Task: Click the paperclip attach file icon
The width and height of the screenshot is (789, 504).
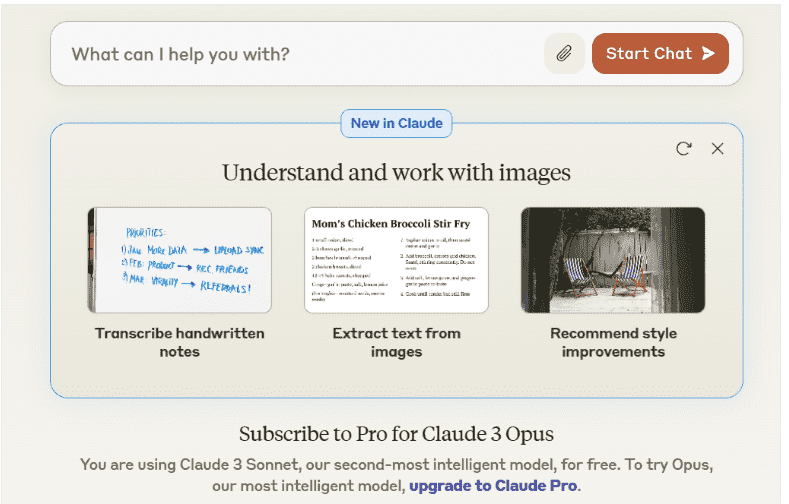Action: [x=564, y=53]
